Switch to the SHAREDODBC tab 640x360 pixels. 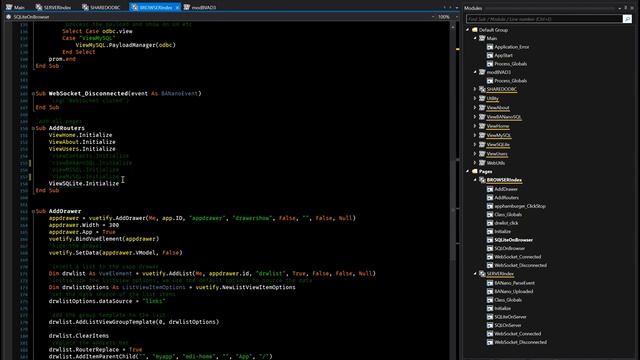(x=101, y=7)
